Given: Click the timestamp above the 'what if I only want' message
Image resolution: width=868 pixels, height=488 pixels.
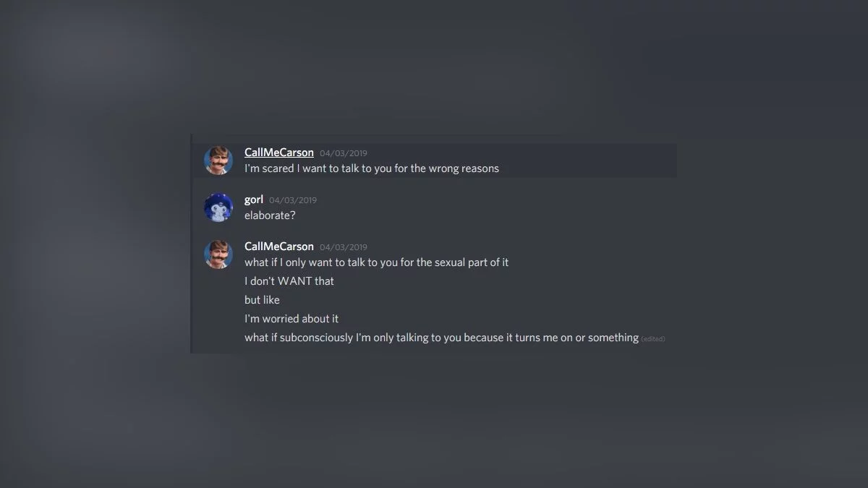Looking at the screenshot, I should click(344, 247).
